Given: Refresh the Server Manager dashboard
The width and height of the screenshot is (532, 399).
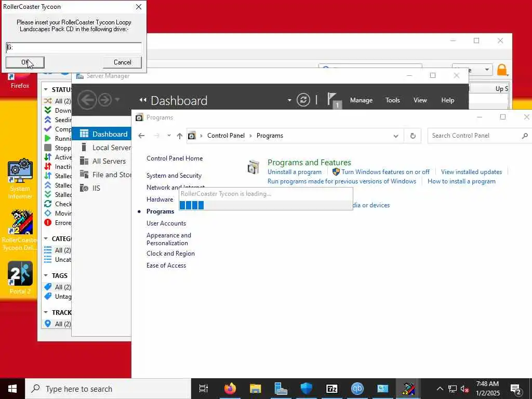Looking at the screenshot, I should point(303,100).
